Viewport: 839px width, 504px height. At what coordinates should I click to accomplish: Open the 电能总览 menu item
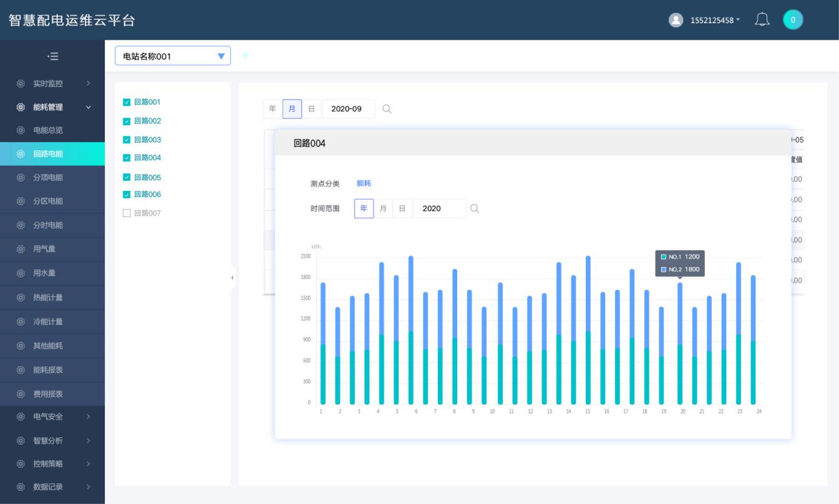[52, 130]
